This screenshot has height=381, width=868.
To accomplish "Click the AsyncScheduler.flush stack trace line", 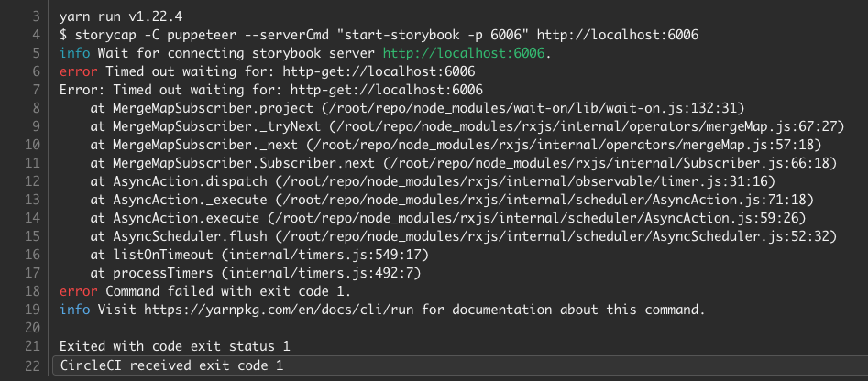I will pyautogui.click(x=463, y=236).
